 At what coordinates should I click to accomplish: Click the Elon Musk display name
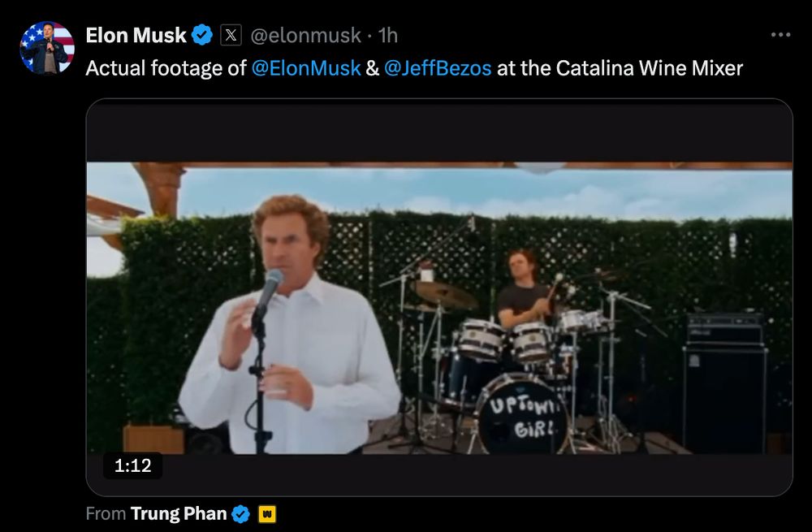pos(136,35)
